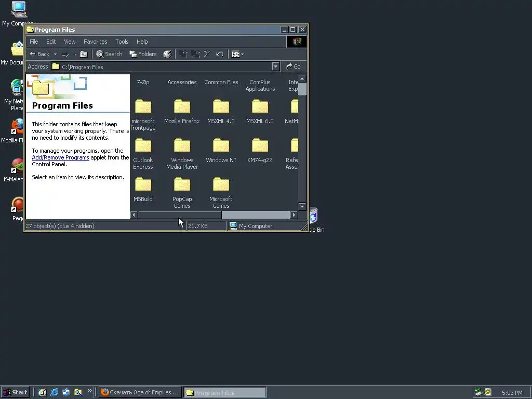This screenshot has width=532, height=399.
Task: Click the horizontal scrollbar right arrow
Action: [x=294, y=215]
